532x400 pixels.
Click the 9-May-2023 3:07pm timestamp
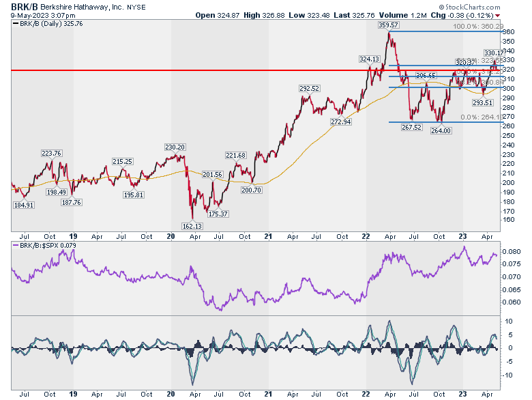tap(43, 15)
